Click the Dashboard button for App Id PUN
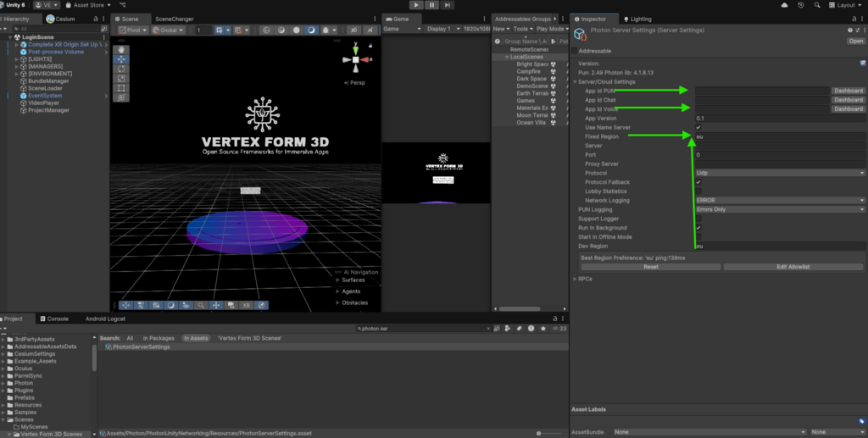 848,91
